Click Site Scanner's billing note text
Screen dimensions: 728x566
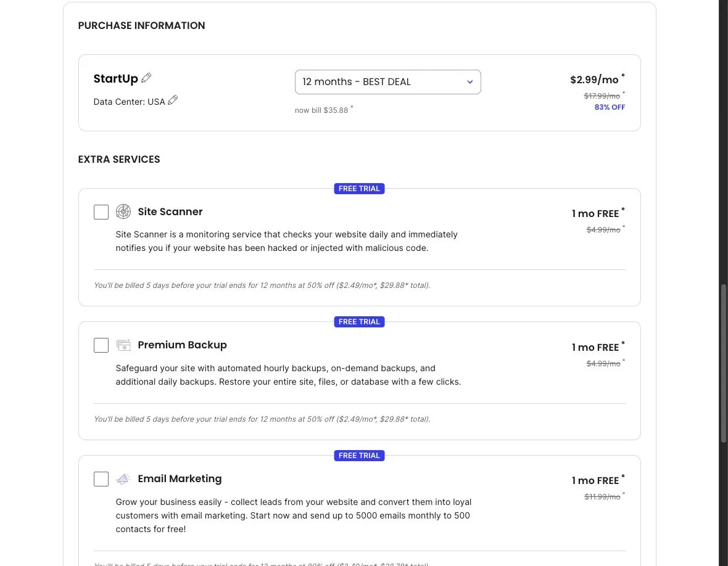262,285
